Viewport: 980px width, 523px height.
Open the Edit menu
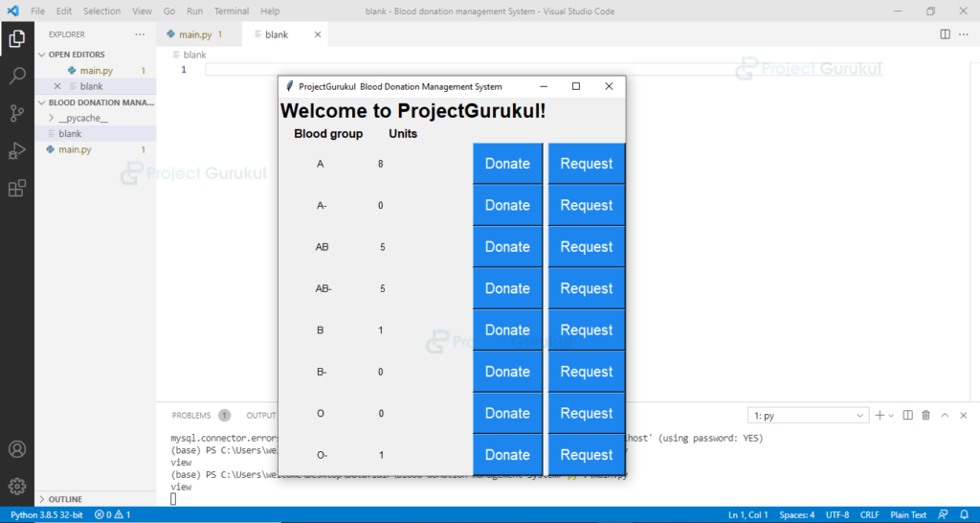(x=64, y=11)
